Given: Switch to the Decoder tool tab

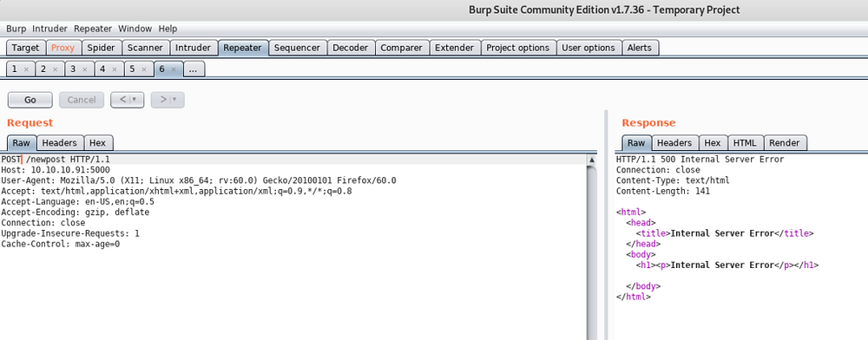Looking at the screenshot, I should tap(351, 48).
